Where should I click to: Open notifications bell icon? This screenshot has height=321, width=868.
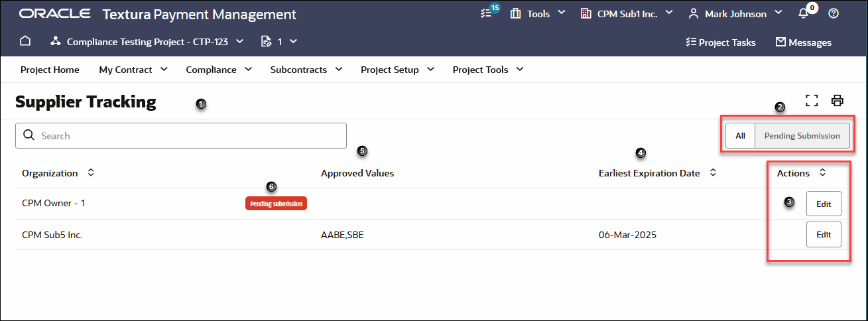(803, 13)
